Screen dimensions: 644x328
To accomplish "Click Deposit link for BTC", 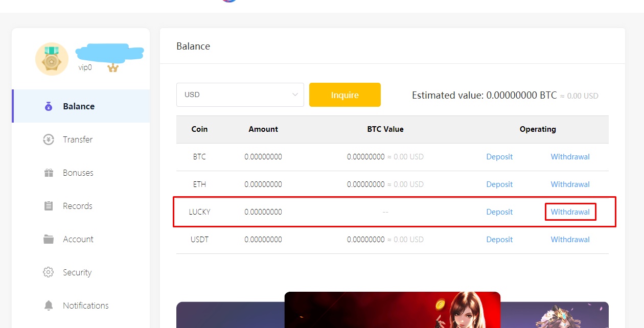I will click(499, 157).
